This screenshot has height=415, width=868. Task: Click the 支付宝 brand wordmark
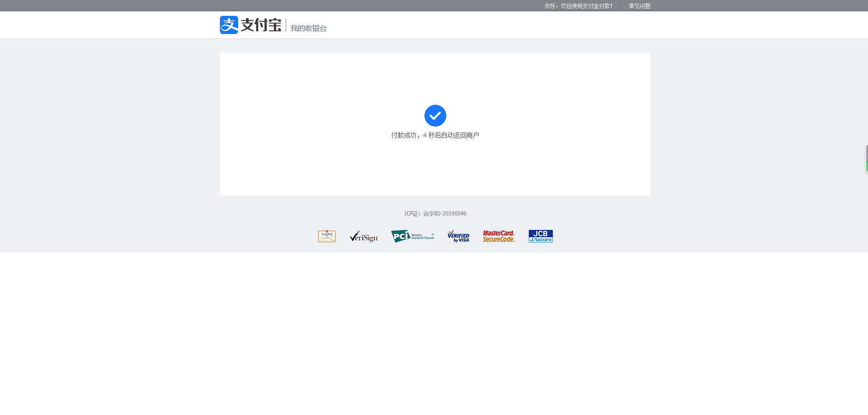point(261,25)
